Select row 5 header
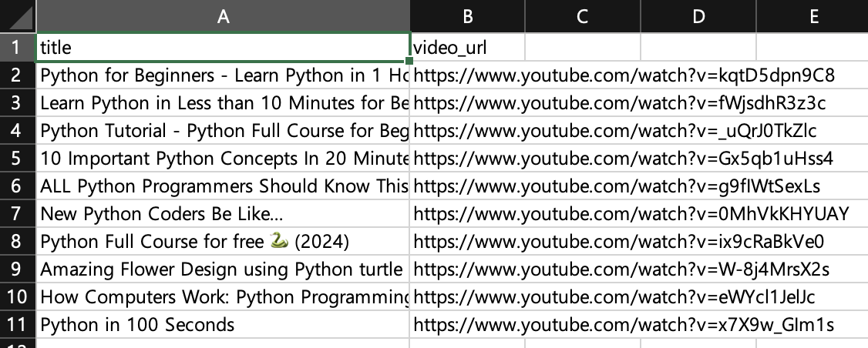Image resolution: width=868 pixels, height=348 pixels. [18, 159]
